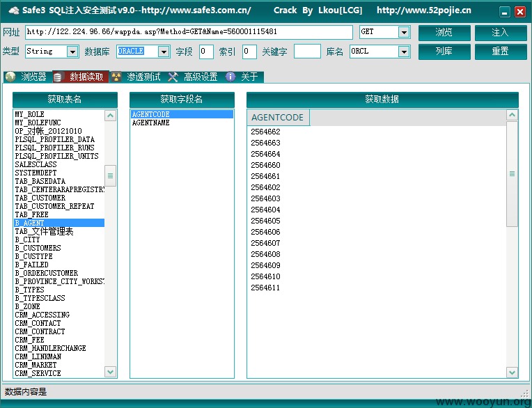Click the 获取字段名 button
This screenshot has height=408, width=532.
182,100
